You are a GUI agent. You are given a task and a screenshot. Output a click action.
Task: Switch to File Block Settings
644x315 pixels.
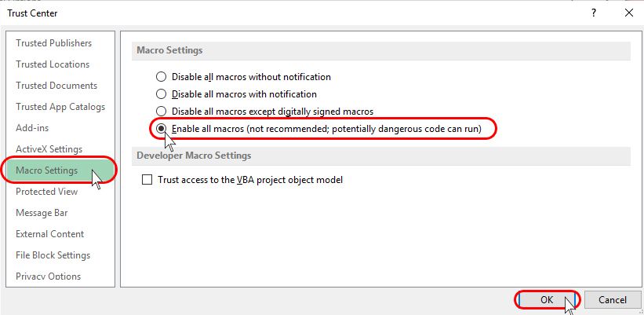[x=53, y=255]
